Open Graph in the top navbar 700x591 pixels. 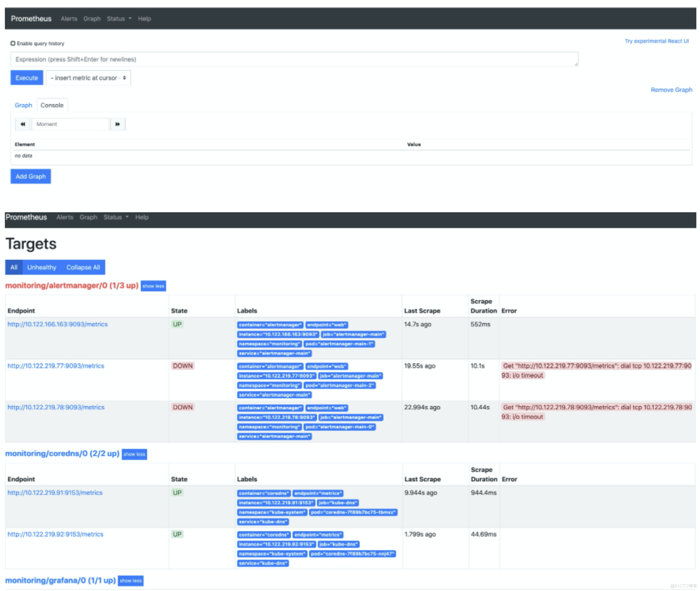(92, 19)
